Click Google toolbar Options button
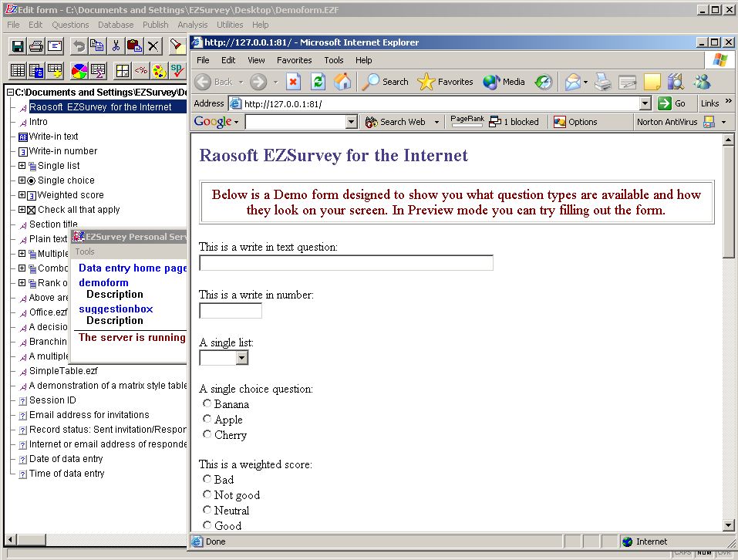 575,122
